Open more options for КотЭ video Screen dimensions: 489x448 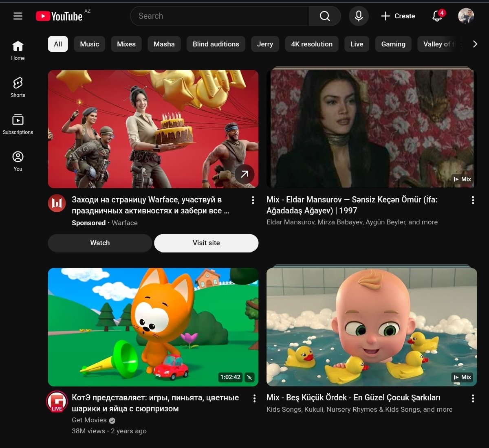[254, 398]
